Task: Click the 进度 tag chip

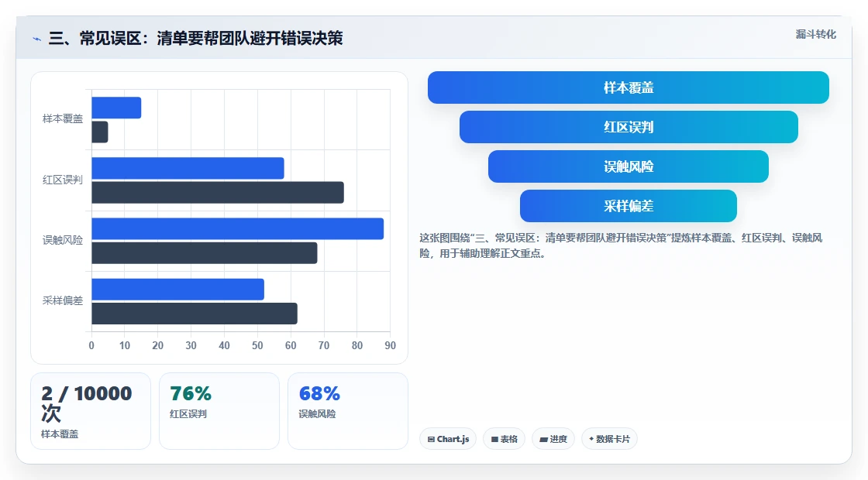Action: coord(553,439)
